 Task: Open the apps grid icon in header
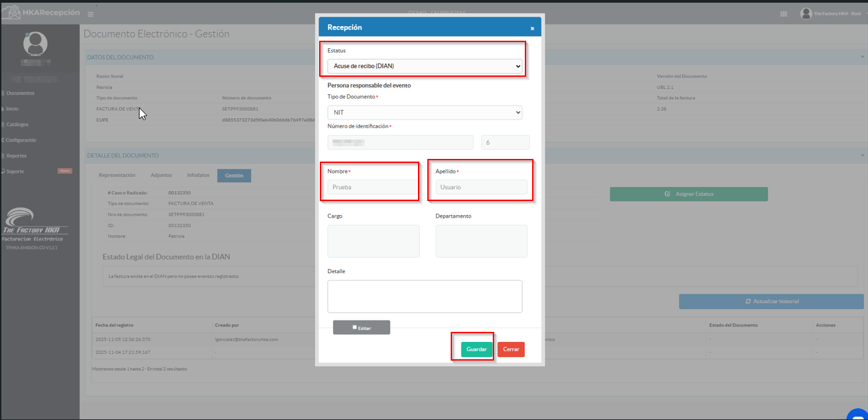783,14
